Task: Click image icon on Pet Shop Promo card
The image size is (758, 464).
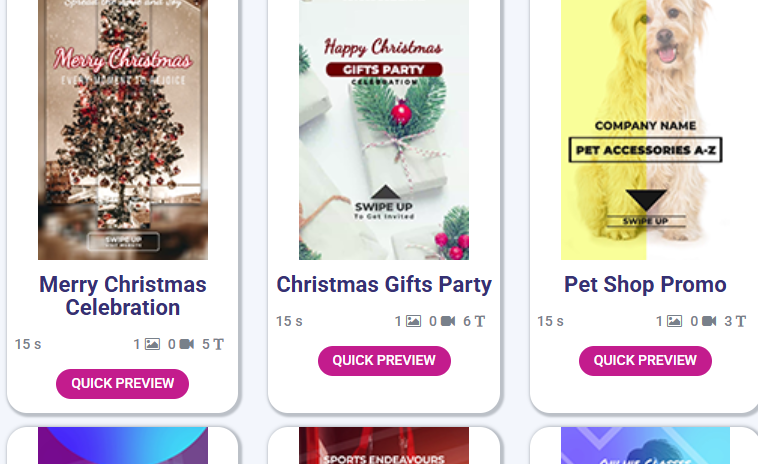Action: [x=674, y=321]
